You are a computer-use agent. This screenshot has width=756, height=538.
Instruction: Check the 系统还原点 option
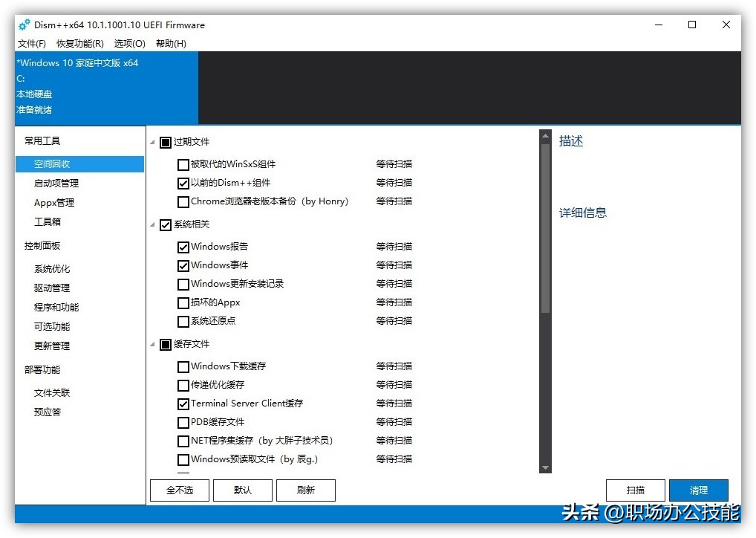(x=182, y=321)
